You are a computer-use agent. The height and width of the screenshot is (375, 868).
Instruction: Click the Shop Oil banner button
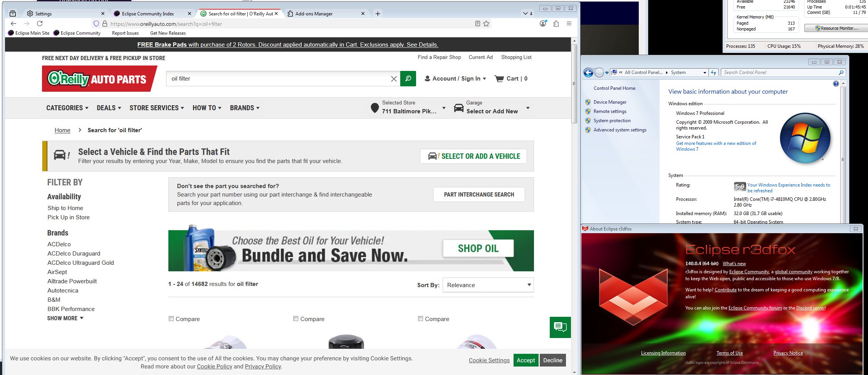click(478, 249)
